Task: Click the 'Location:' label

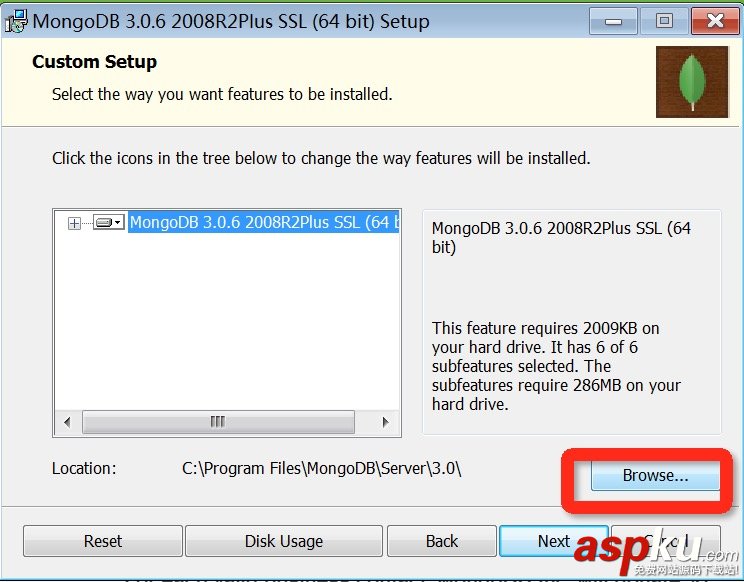Action: click(84, 469)
